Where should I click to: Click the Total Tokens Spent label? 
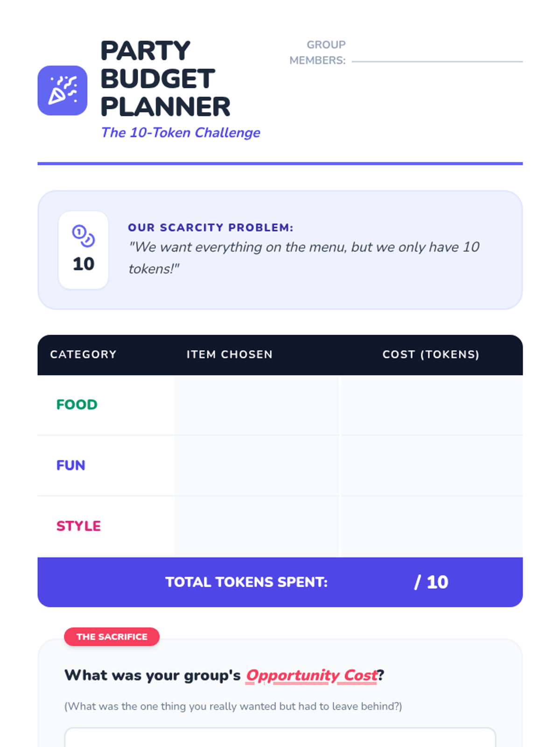(246, 582)
